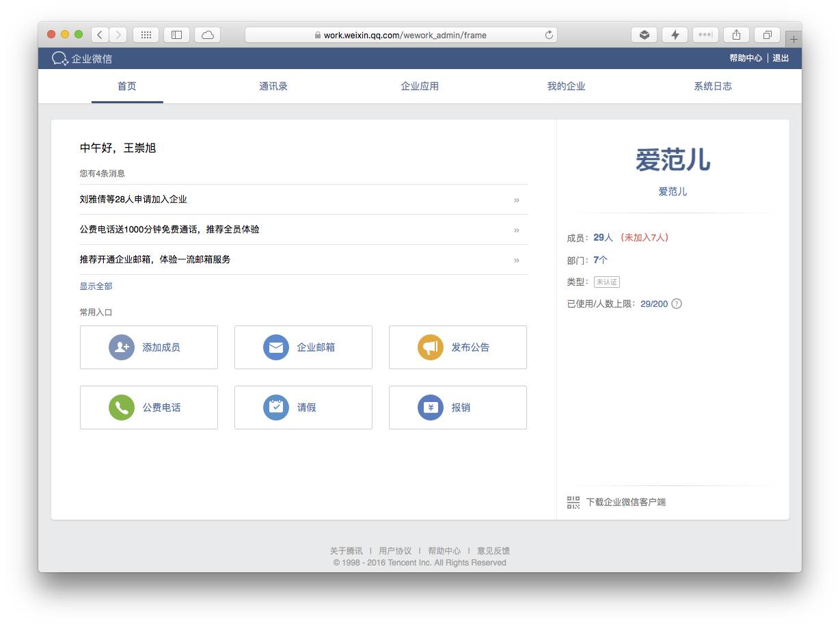Screen dimensions: 840x627
Task: Go to the 我的企业 tab
Action: pyautogui.click(x=566, y=86)
